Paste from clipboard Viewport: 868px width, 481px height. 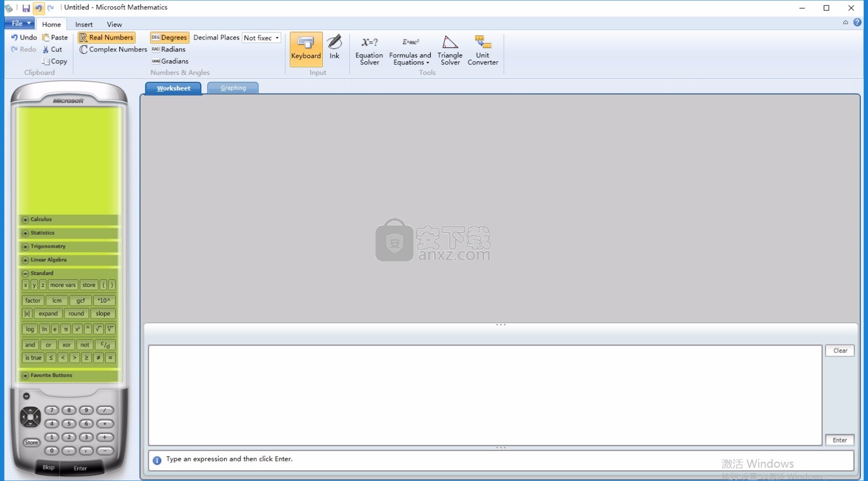click(55, 37)
